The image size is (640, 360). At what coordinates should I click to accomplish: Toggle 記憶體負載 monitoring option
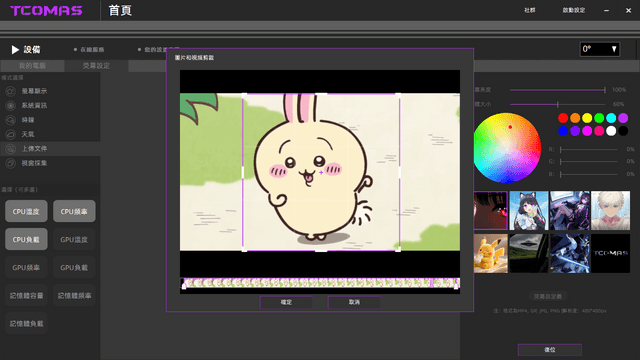(x=26, y=323)
